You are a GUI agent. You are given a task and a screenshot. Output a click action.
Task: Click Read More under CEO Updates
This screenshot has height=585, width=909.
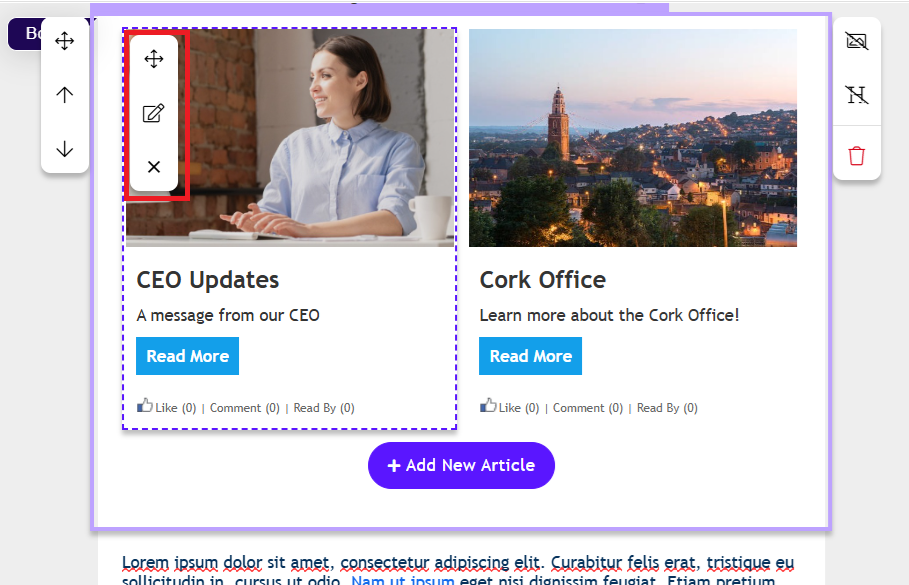pyautogui.click(x=187, y=356)
